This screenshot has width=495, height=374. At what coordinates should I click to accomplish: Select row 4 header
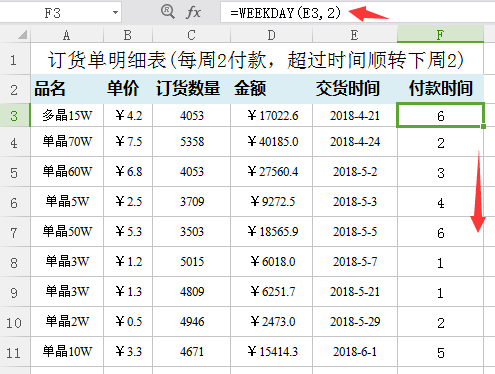click(x=15, y=142)
